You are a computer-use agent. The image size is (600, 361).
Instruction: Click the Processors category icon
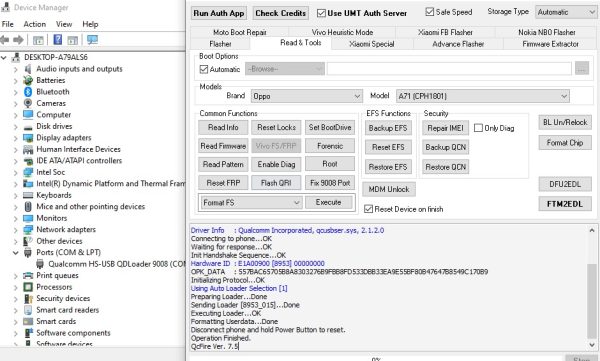tap(28, 287)
